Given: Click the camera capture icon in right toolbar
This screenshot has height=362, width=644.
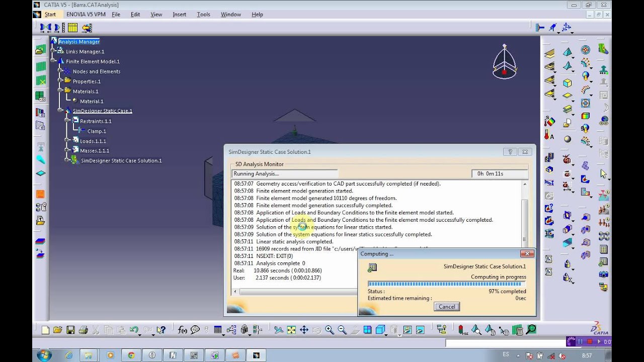Looking at the screenshot, I should pos(603,275).
